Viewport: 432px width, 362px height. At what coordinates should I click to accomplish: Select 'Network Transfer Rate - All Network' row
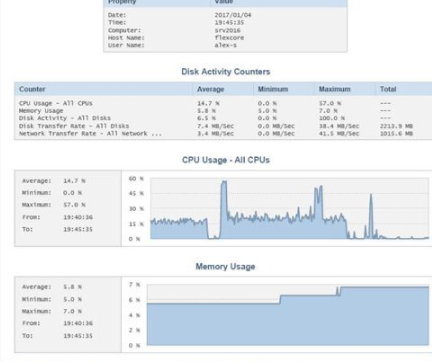coord(90,133)
